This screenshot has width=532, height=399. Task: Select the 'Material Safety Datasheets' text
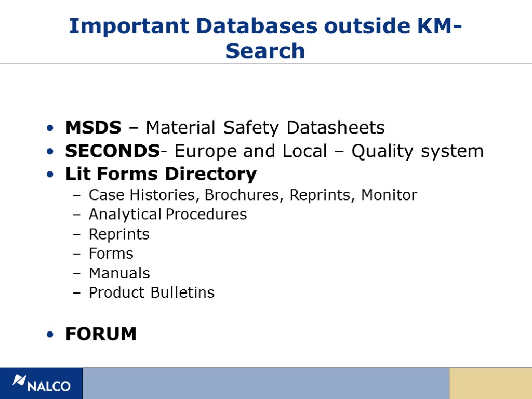coord(265,127)
